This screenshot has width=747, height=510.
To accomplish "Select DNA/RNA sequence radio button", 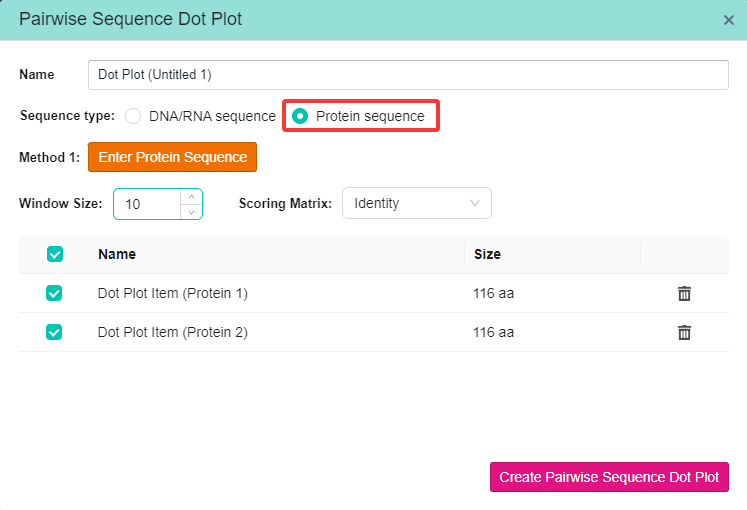I will coord(133,116).
